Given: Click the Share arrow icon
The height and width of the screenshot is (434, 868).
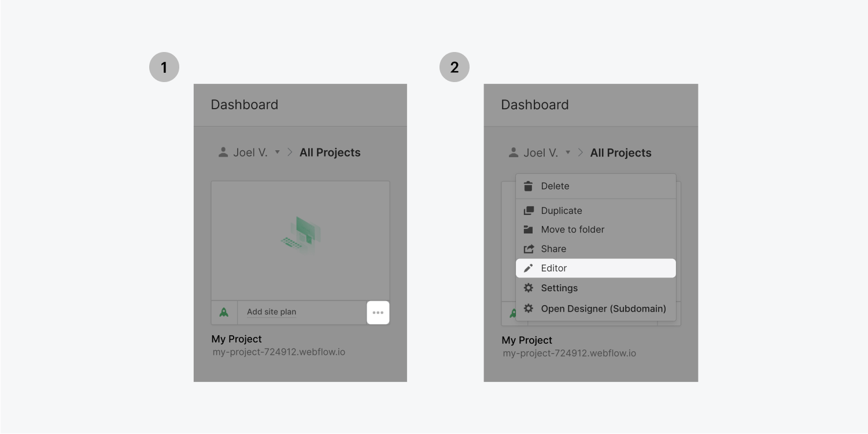Looking at the screenshot, I should 528,248.
